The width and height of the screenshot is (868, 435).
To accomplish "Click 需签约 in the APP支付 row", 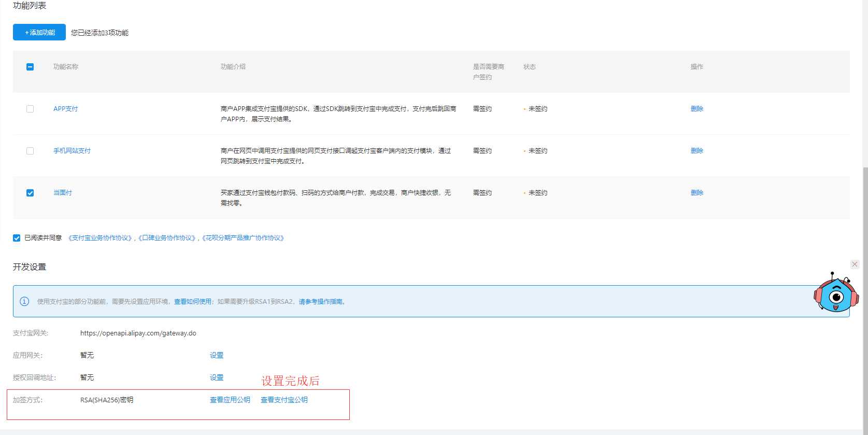I will click(482, 109).
